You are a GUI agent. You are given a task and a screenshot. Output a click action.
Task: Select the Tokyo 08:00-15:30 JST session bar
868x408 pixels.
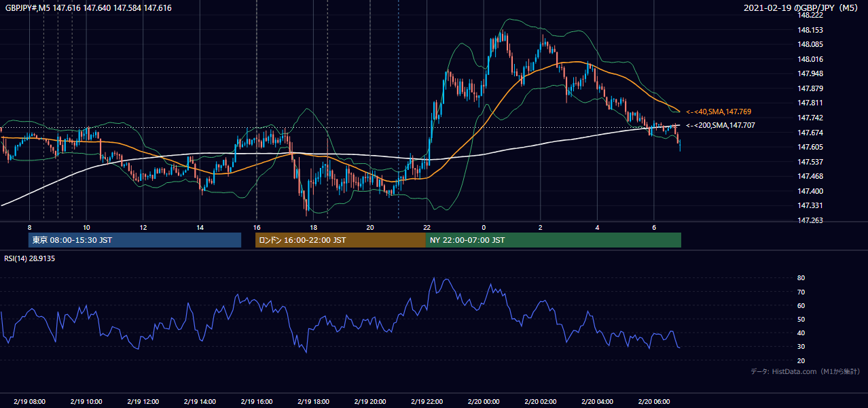pyautogui.click(x=134, y=240)
